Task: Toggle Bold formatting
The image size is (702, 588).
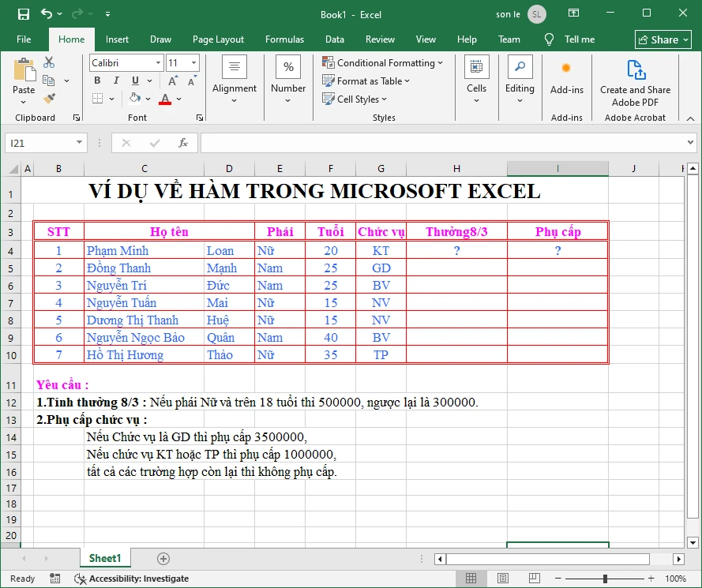Action: pyautogui.click(x=96, y=80)
